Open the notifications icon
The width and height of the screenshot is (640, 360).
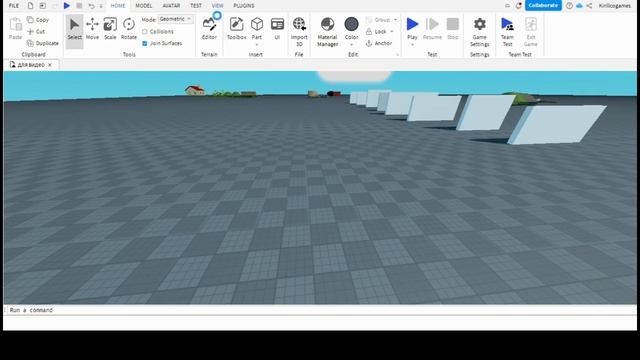(x=518, y=6)
